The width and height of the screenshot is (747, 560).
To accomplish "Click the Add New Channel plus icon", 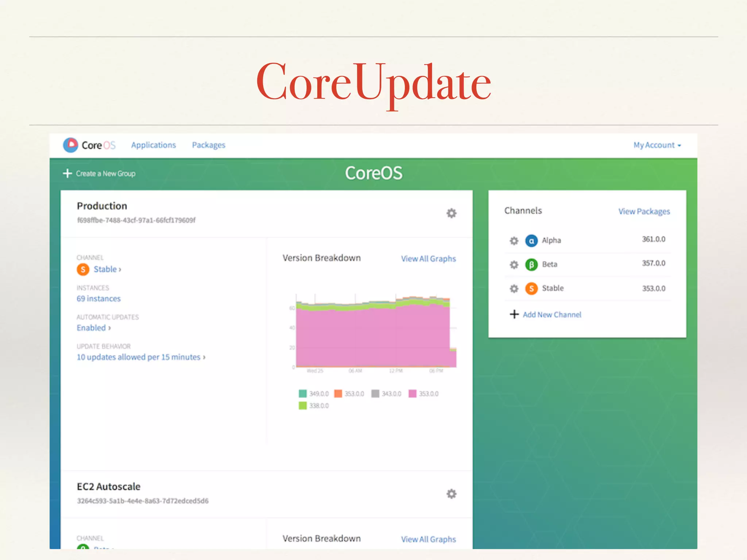I will click(514, 314).
